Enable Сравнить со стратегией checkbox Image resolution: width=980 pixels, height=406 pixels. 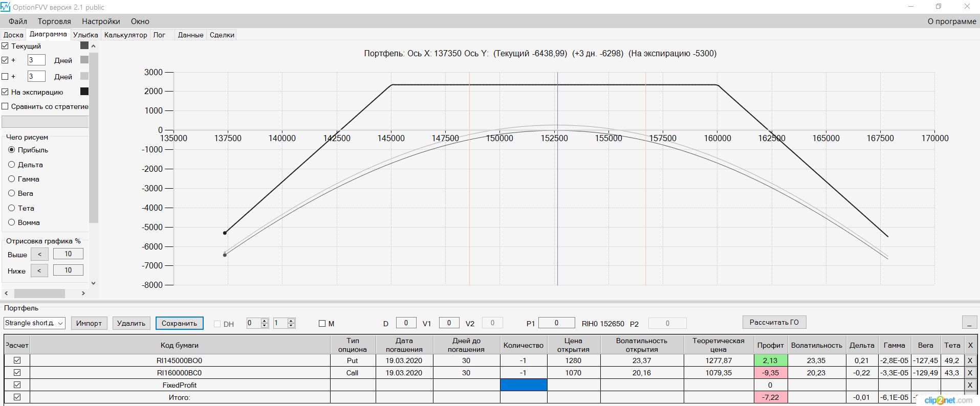(x=5, y=106)
